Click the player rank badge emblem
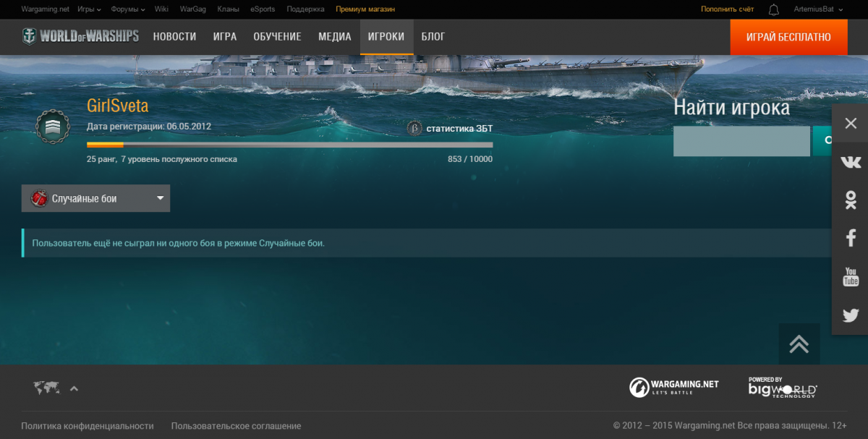Screen dimensions: 868x439 (x=53, y=127)
